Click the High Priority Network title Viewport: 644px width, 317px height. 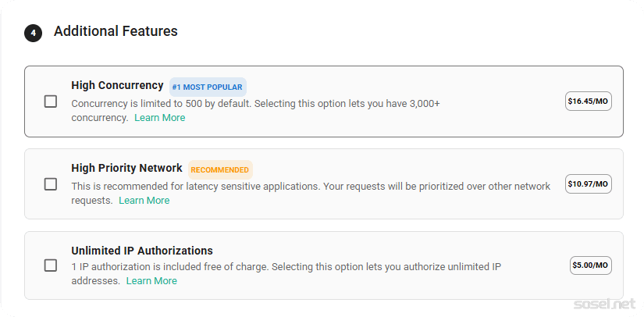[126, 168]
